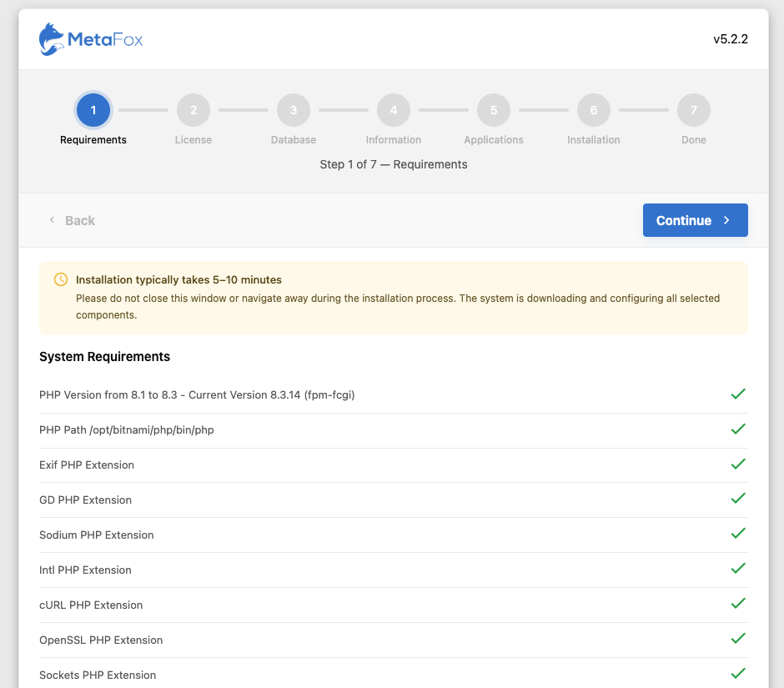Select step 6 Installation circle
The width and height of the screenshot is (784, 688).
click(594, 110)
